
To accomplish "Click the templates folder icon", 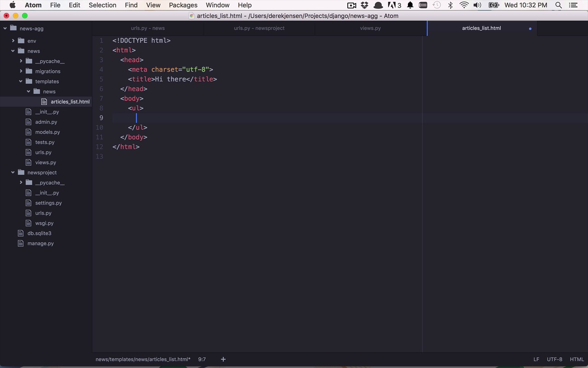I will coord(29,81).
